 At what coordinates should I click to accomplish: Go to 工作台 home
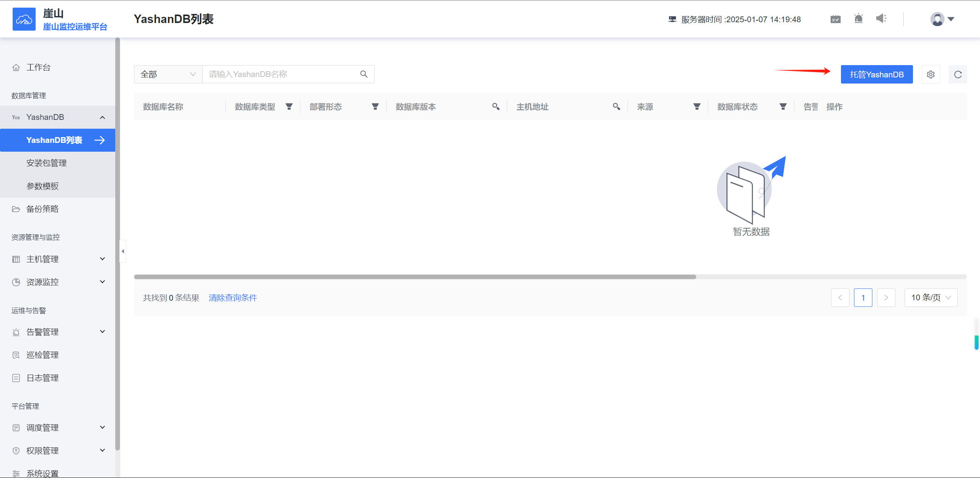click(57, 67)
